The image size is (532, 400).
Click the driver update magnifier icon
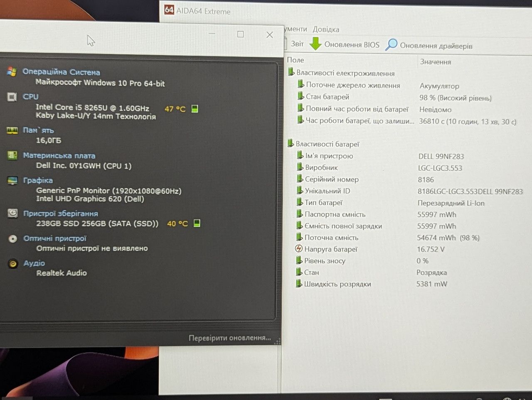click(x=391, y=44)
